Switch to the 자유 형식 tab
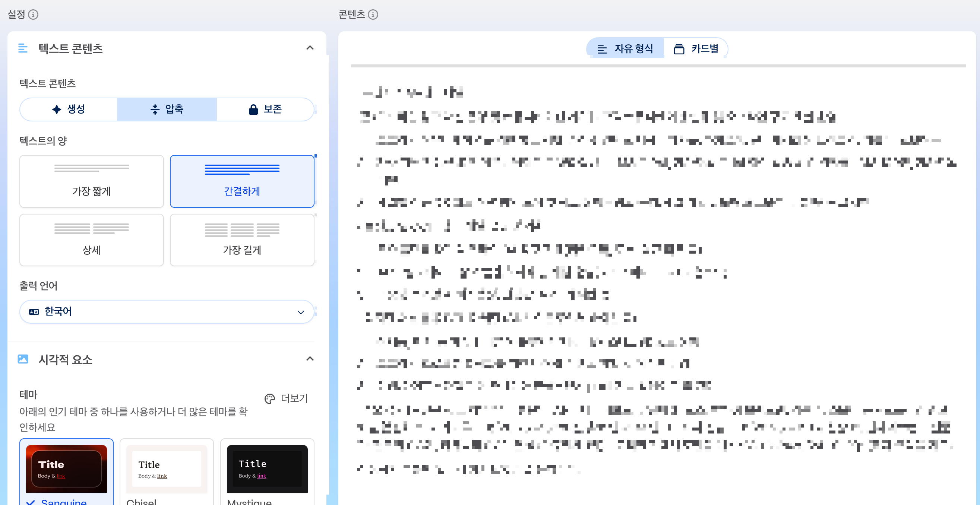Image resolution: width=980 pixels, height=505 pixels. point(625,49)
